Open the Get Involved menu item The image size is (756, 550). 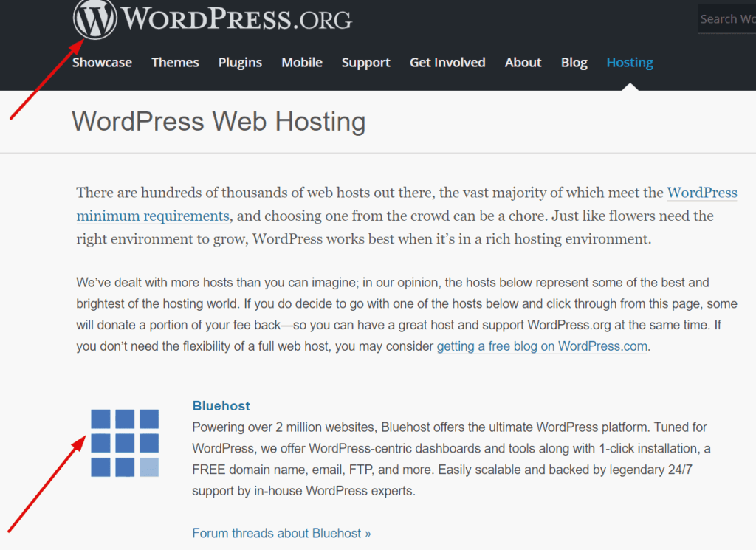tap(447, 63)
